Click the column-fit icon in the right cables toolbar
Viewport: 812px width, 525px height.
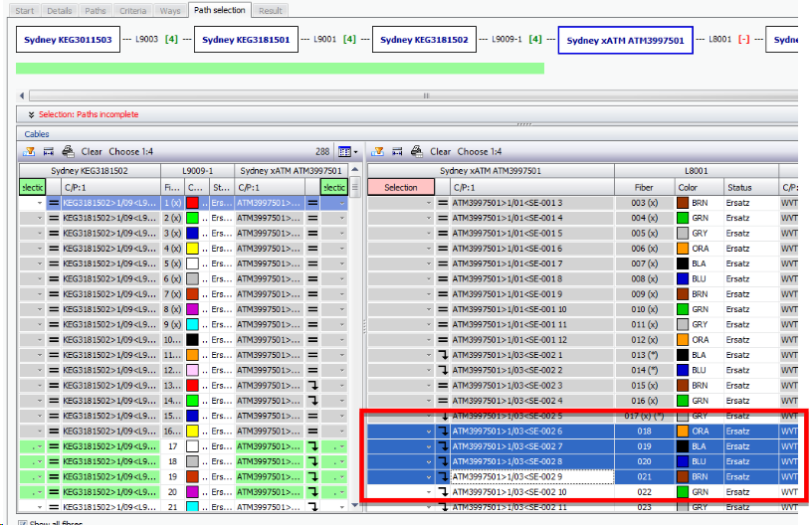click(x=397, y=151)
